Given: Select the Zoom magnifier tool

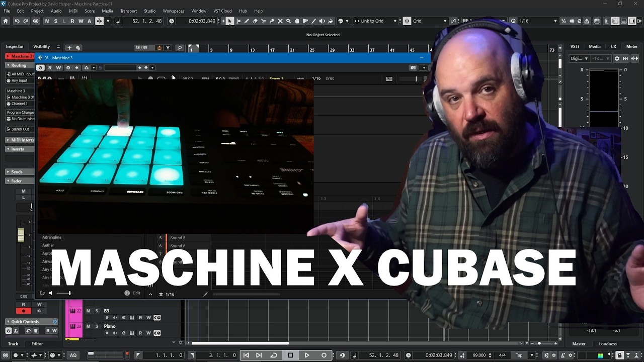Looking at the screenshot, I should pos(288,21).
